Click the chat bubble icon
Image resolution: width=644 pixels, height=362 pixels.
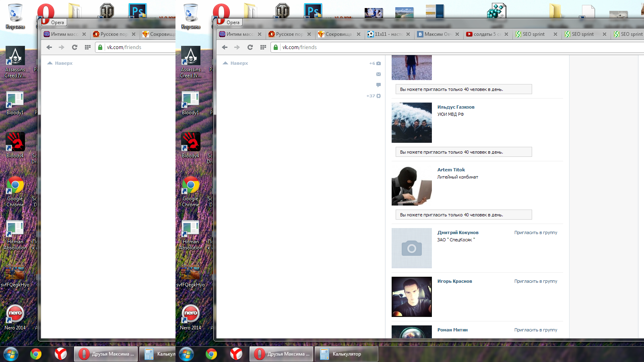click(x=378, y=85)
